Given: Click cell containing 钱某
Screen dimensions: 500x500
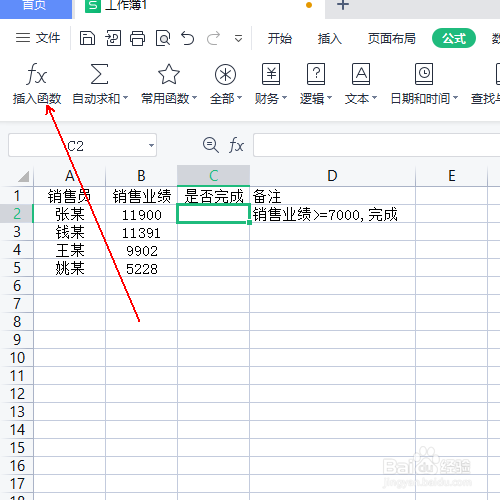Looking at the screenshot, I should coord(70,232).
